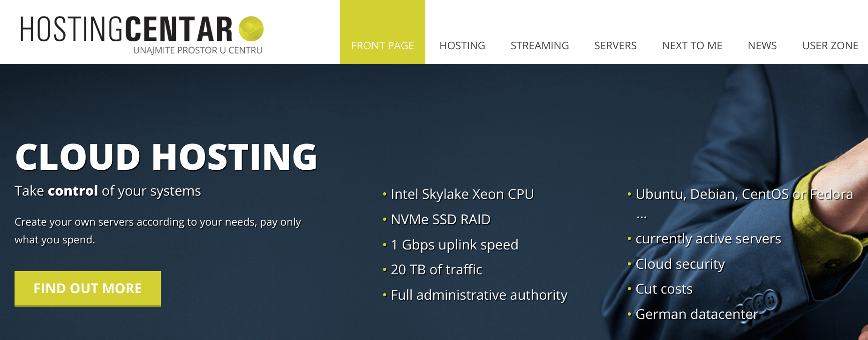This screenshot has height=340, width=868.
Task: Click the CLOUD HOSTING heading
Action: tap(166, 157)
